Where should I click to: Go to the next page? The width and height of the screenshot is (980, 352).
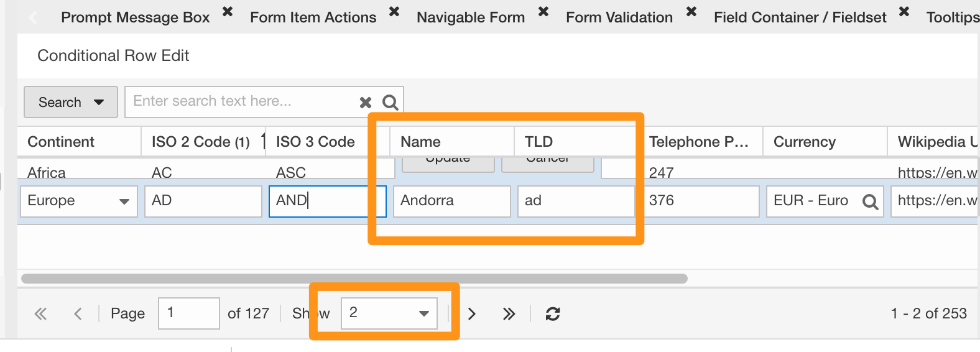pyautogui.click(x=472, y=314)
